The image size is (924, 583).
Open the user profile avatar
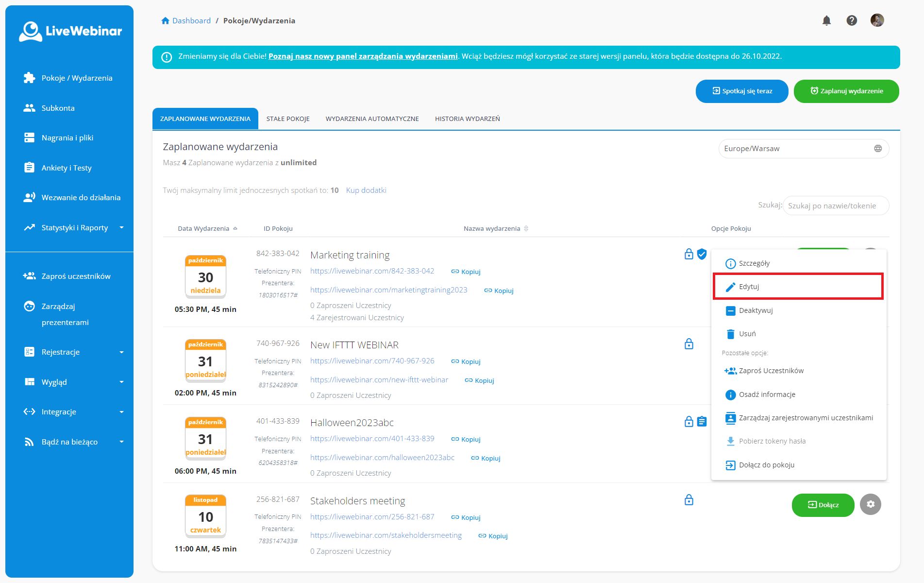tap(877, 20)
